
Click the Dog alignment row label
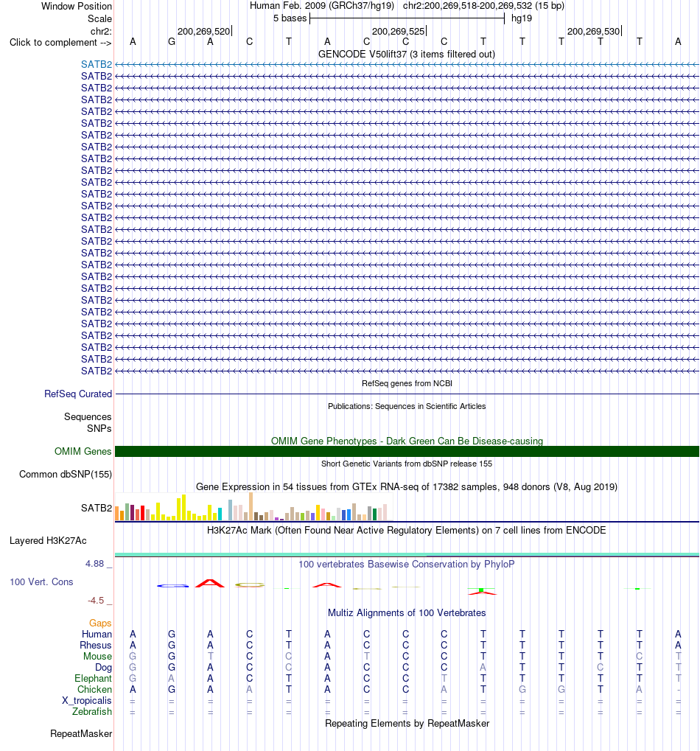click(103, 667)
